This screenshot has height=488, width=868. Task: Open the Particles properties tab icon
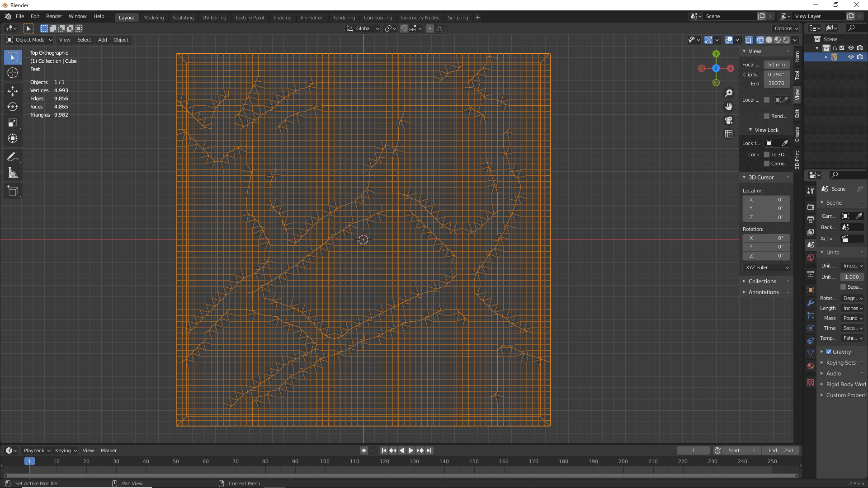tap(811, 315)
